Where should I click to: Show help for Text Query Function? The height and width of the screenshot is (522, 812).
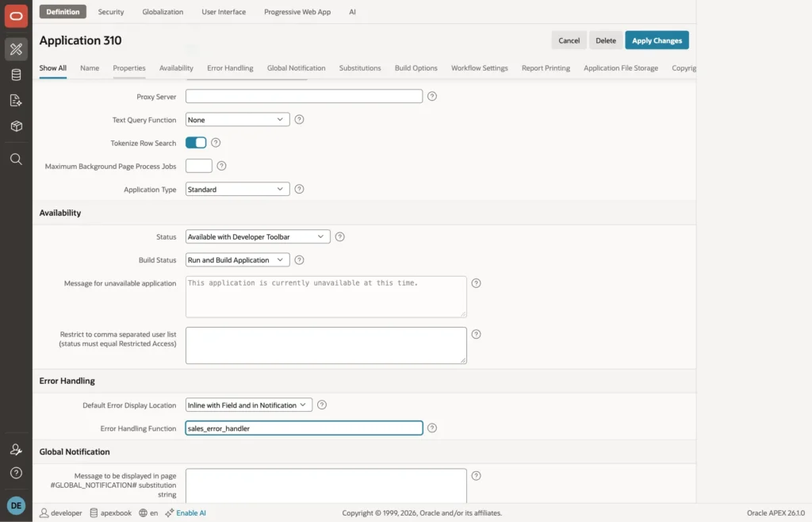299,120
